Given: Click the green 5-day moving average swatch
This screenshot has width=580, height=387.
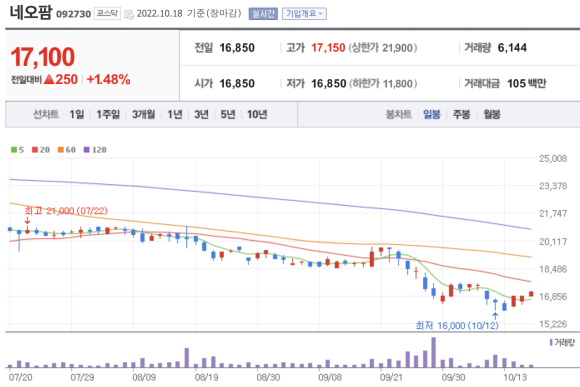Looking at the screenshot, I should click(x=14, y=150).
